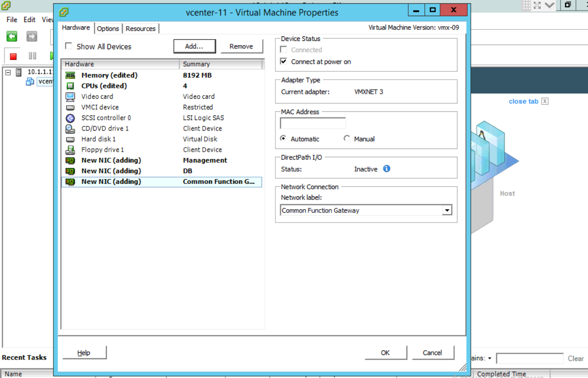
Task: Select the Memory (edited) hardware icon
Action: 70,75
